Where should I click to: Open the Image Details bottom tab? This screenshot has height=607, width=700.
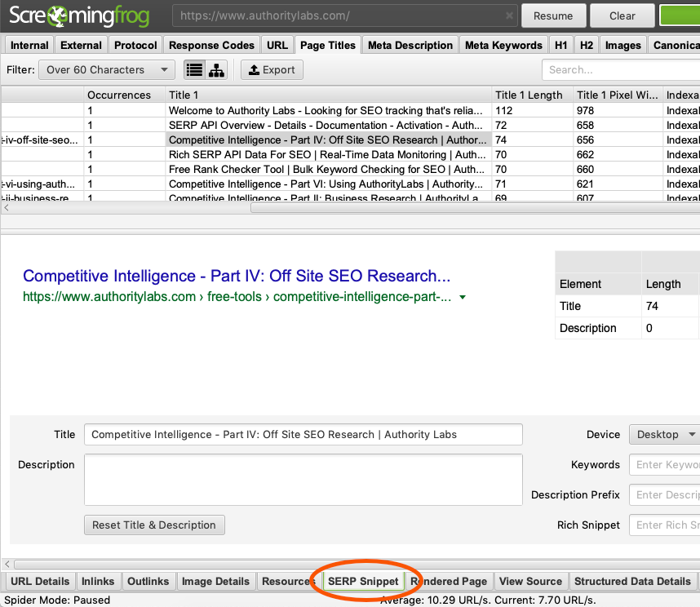click(215, 581)
